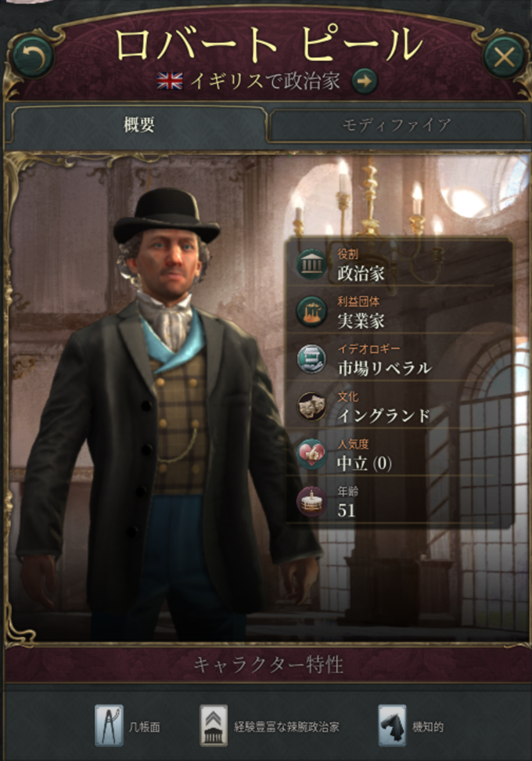
Task: Select the 概要 tab
Action: click(x=139, y=125)
